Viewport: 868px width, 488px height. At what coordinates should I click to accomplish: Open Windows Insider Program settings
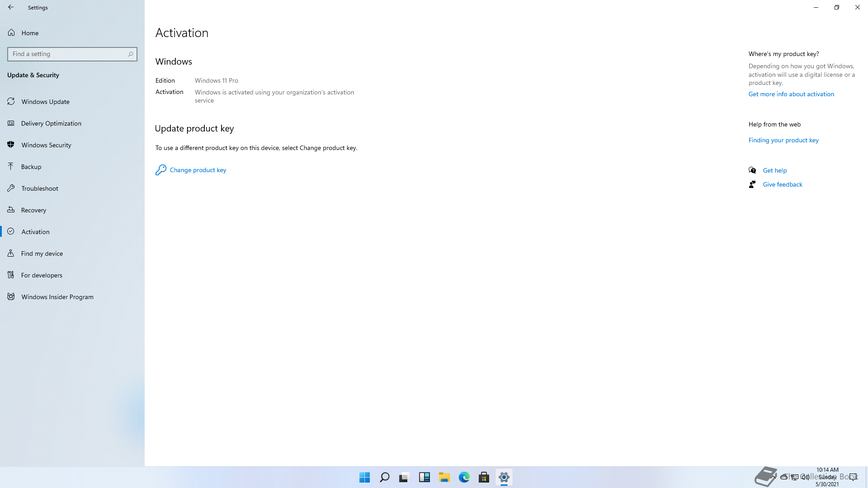pyautogui.click(x=72, y=297)
